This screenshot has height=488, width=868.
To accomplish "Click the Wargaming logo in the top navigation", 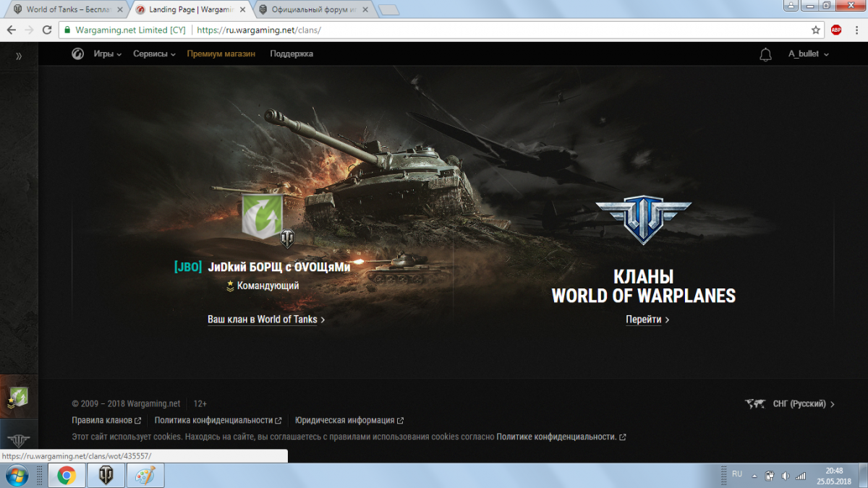I will (x=77, y=54).
